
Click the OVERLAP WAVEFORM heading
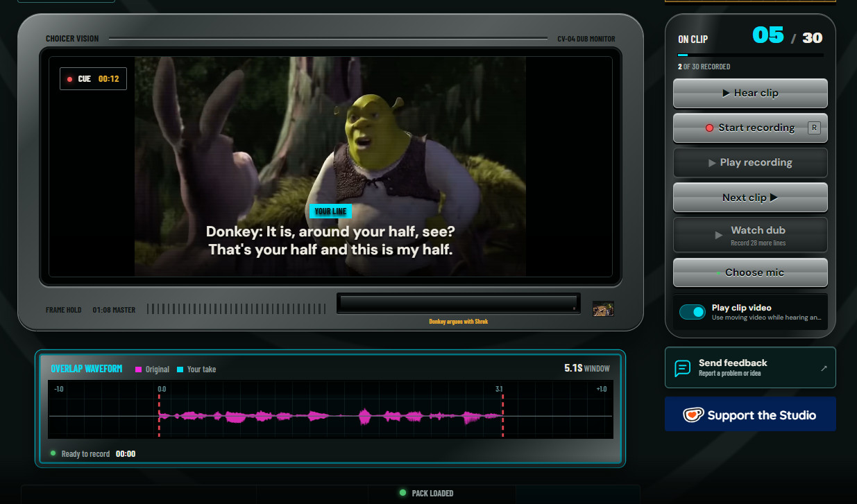click(x=86, y=369)
